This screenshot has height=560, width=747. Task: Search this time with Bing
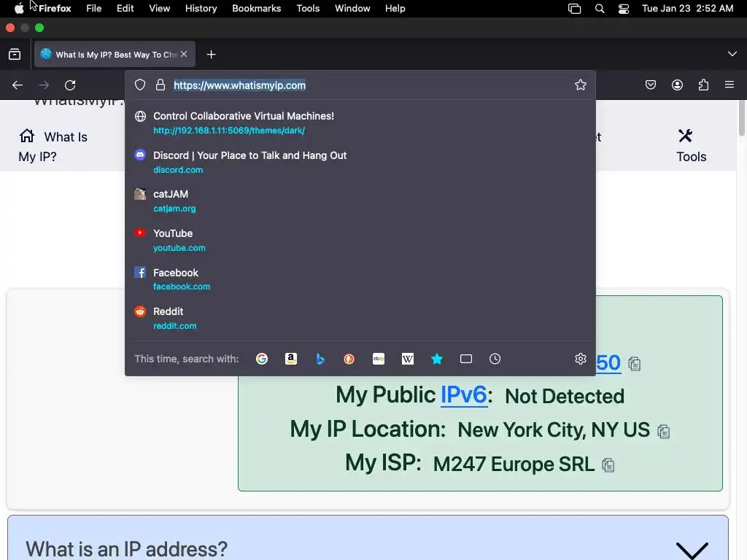(x=320, y=359)
